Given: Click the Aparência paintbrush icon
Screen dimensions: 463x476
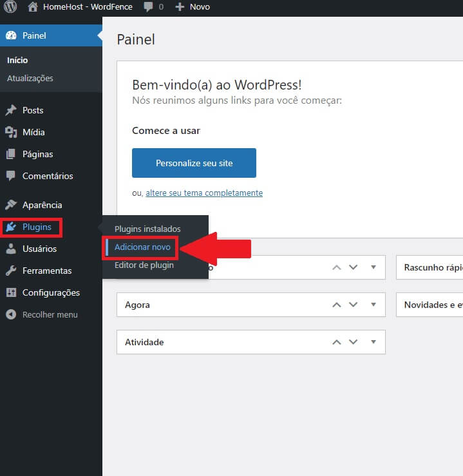Looking at the screenshot, I should coord(11,205).
